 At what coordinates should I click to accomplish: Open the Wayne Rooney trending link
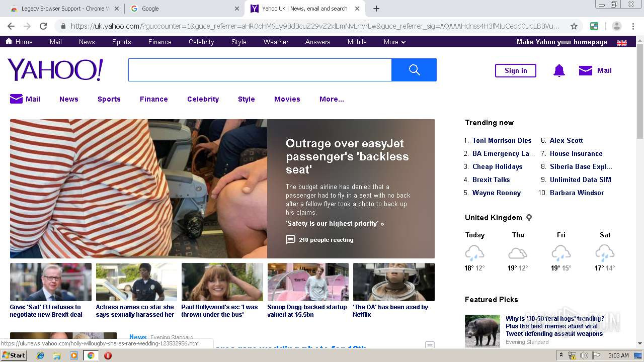pos(496,193)
